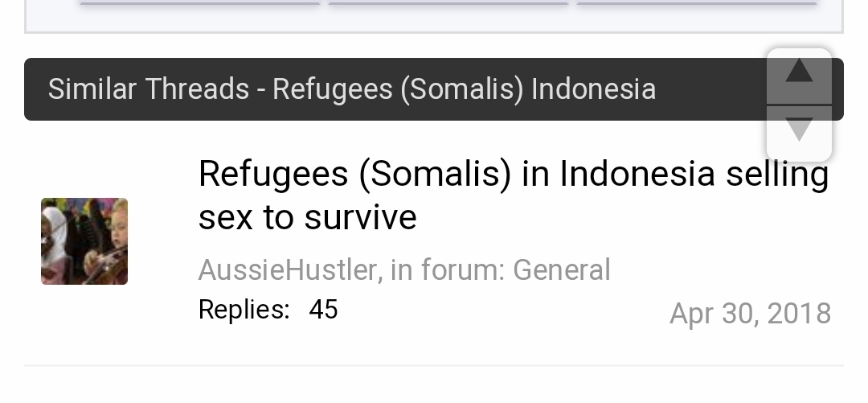The height and width of the screenshot is (403, 868).
Task: Open thread 'Refugees (Somalis) in Indonesia selling'
Action: pos(513,174)
